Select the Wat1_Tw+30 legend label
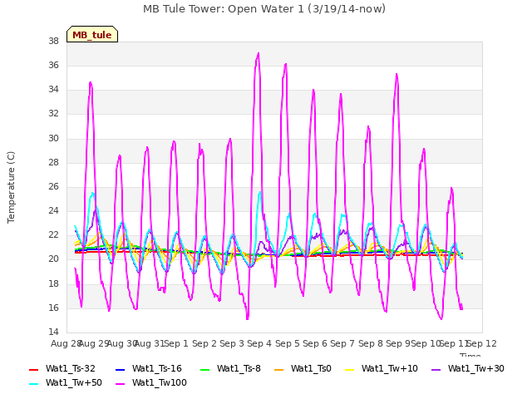 coord(476,369)
